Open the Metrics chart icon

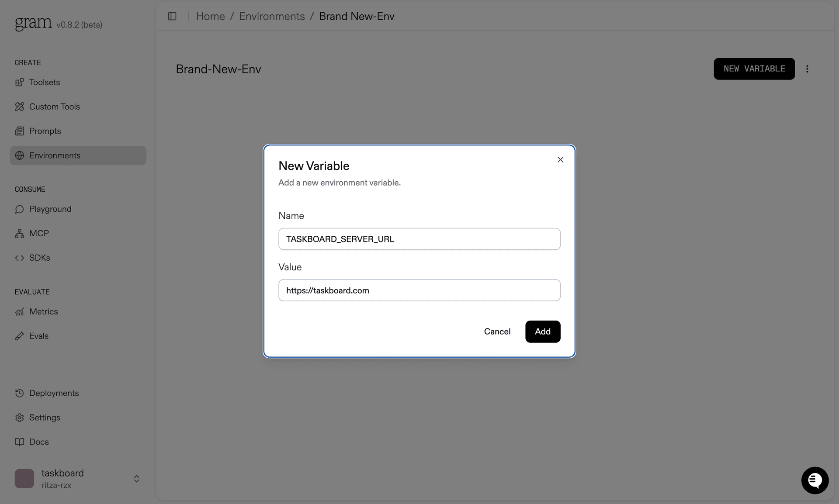tap(19, 311)
